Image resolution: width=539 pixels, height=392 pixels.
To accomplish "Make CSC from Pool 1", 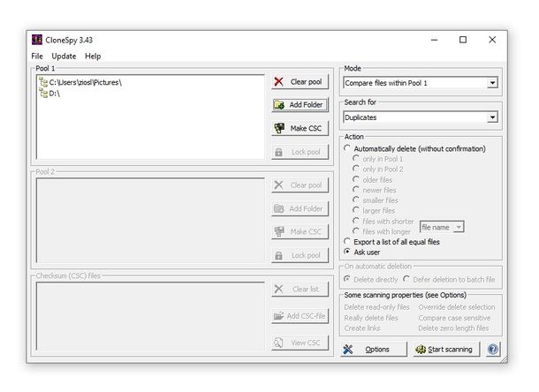I will click(300, 128).
